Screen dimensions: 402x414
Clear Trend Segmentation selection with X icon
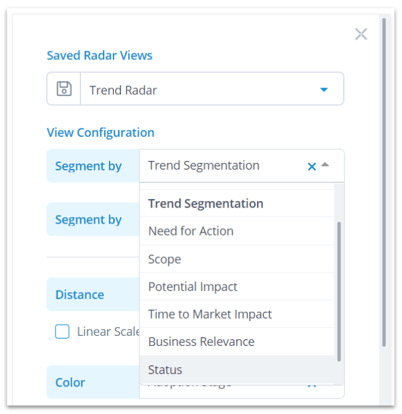pos(312,166)
